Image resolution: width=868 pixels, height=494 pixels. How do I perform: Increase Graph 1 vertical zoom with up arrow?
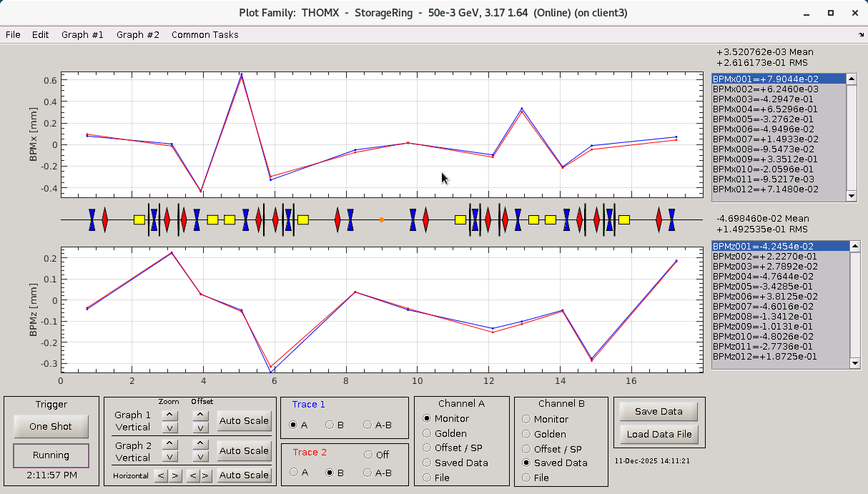[169, 414]
